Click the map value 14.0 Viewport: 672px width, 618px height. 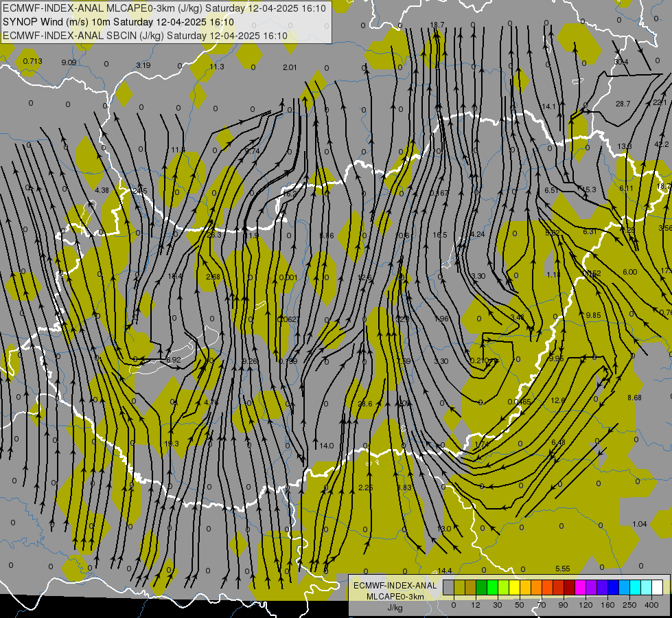(327, 446)
